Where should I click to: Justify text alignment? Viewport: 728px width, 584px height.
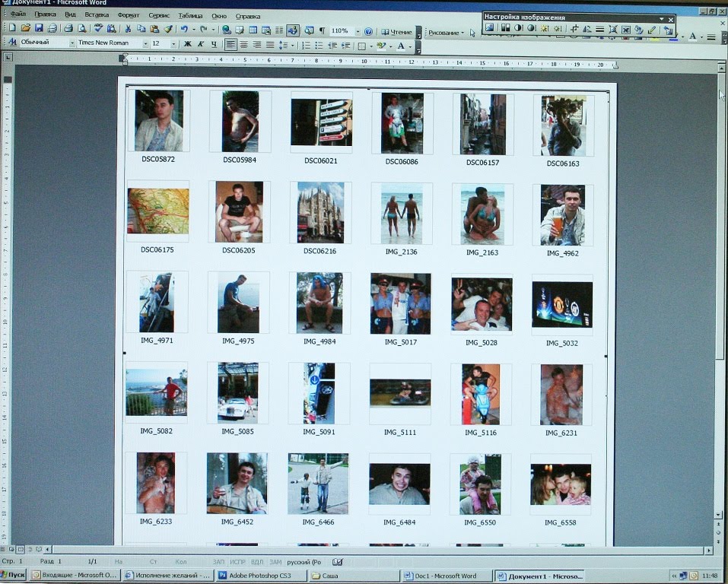point(269,45)
